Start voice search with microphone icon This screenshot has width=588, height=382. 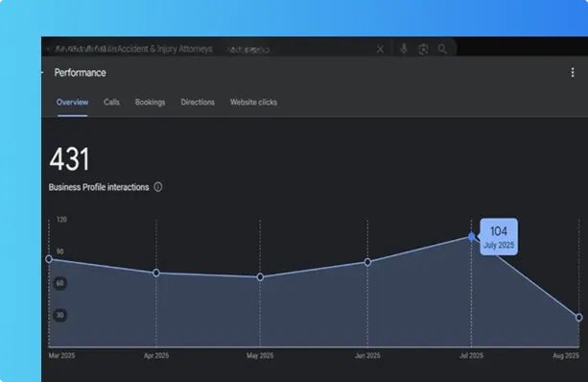[x=404, y=49]
